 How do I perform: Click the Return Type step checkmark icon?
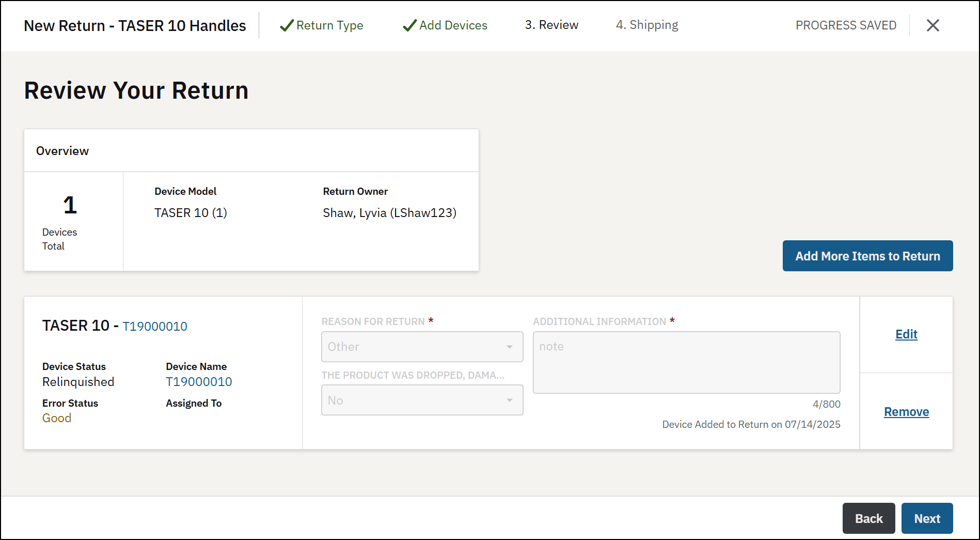click(x=287, y=25)
